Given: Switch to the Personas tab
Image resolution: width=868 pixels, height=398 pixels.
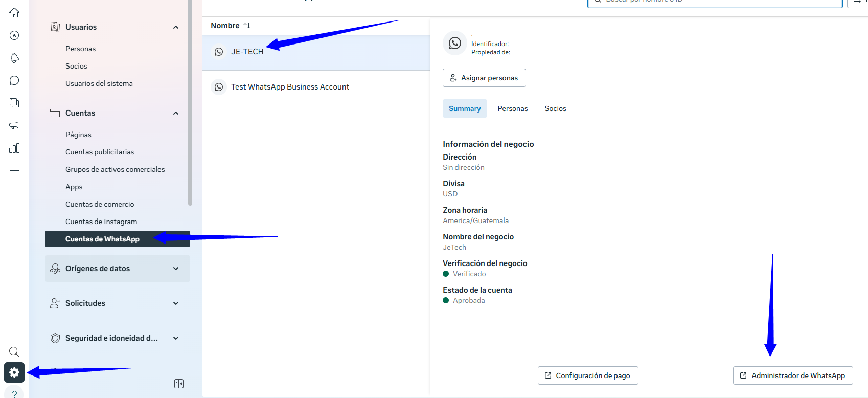Looking at the screenshot, I should click(513, 108).
